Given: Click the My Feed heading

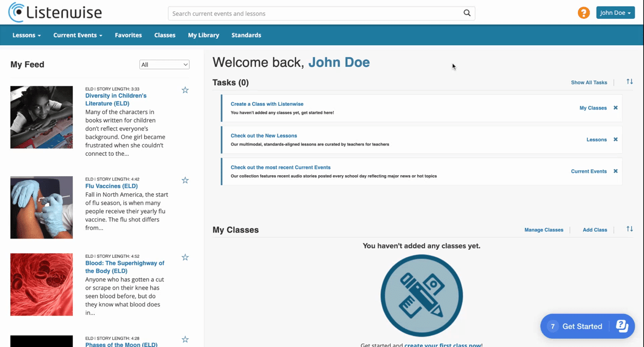Looking at the screenshot, I should pos(27,64).
